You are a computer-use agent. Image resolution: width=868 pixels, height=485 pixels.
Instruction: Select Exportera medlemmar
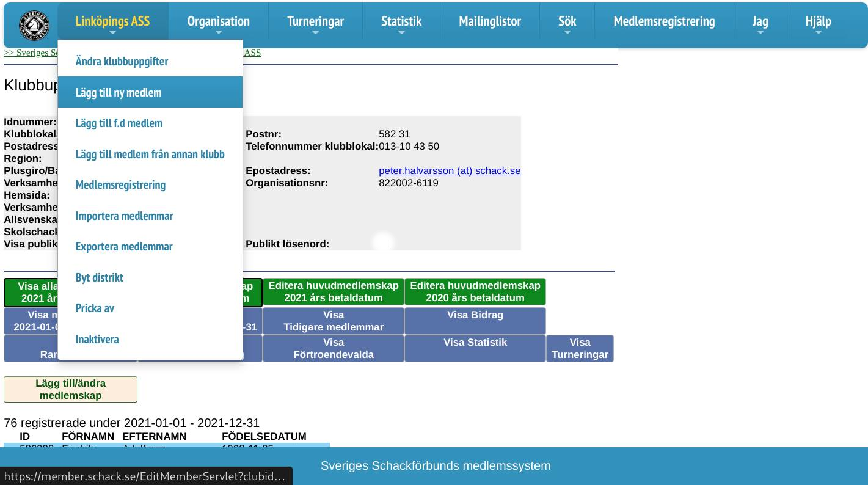click(150, 246)
